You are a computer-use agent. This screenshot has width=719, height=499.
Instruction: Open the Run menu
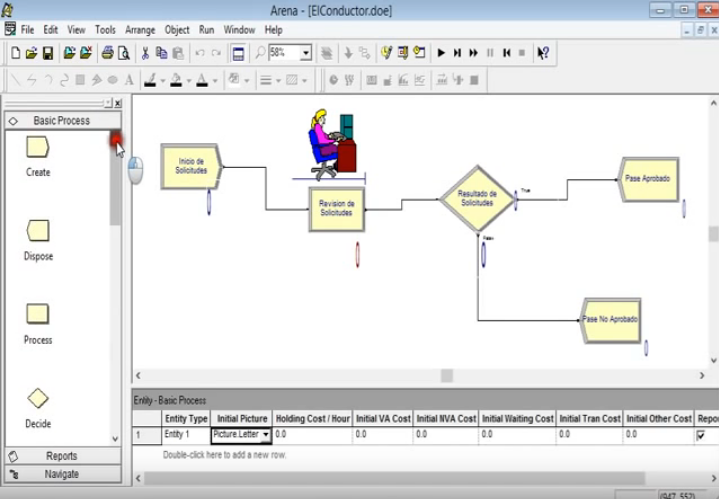click(x=206, y=30)
